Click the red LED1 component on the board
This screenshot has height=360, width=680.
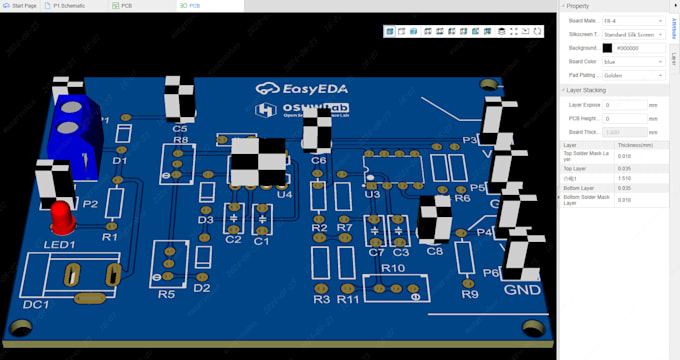[63, 217]
